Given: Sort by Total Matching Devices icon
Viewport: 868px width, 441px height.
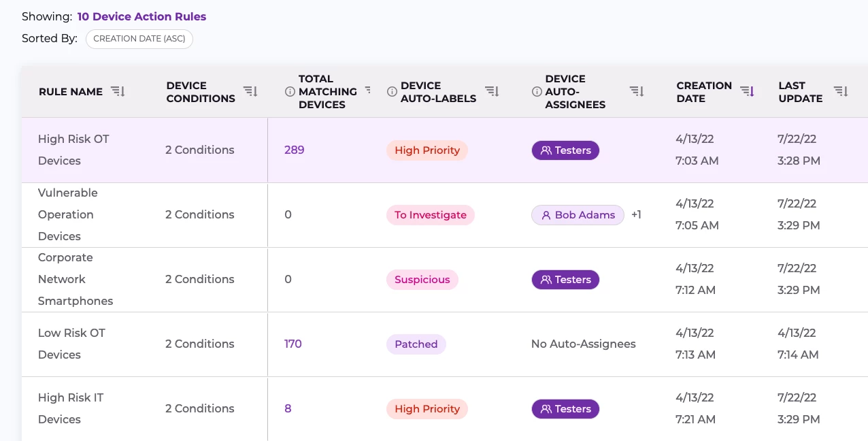Looking at the screenshot, I should click(x=368, y=89).
